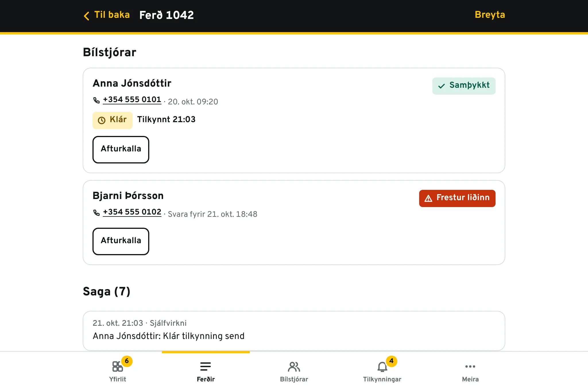Click Anna Jónsdóttir's name
This screenshot has width=588, height=390.
coord(132,83)
